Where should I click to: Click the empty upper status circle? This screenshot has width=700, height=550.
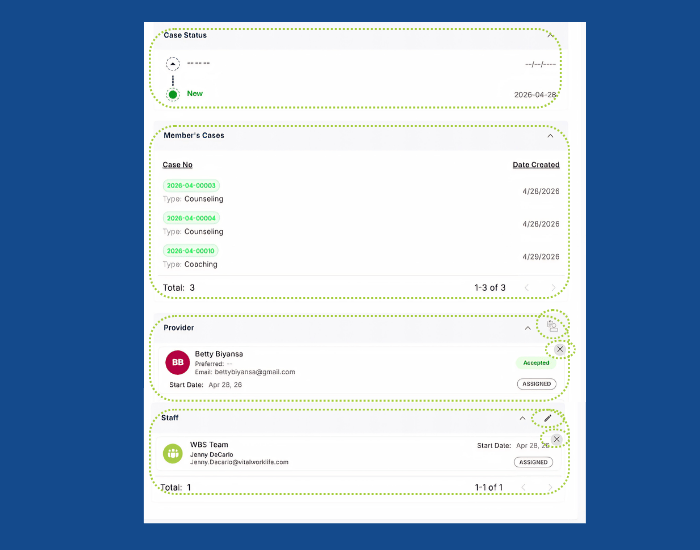[x=173, y=64]
